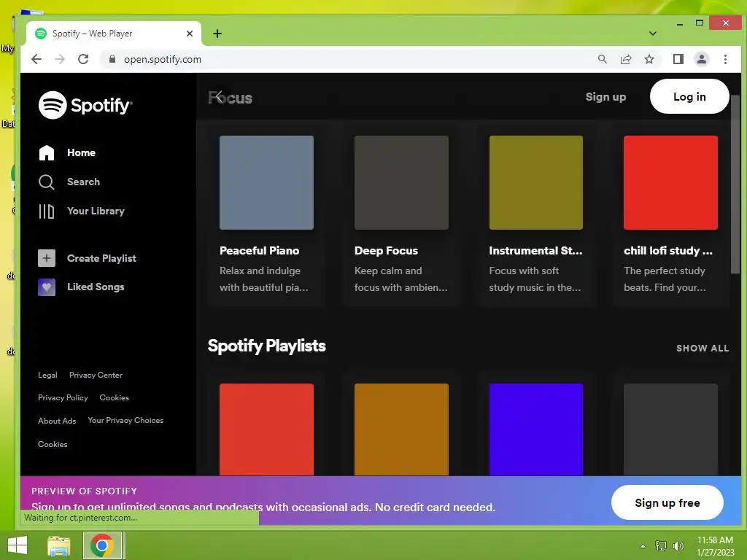The height and width of the screenshot is (560, 747).
Task: Open Cookies link next to Privacy Policy
Action: coord(115,397)
